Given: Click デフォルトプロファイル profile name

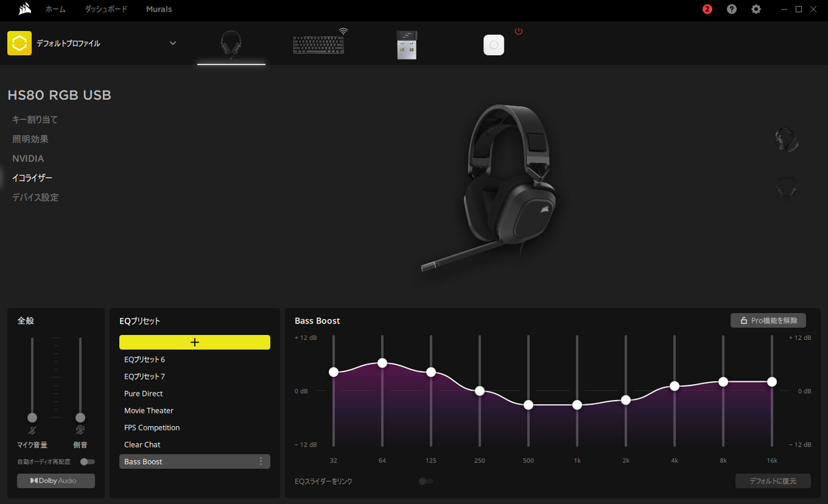Looking at the screenshot, I should coord(68,43).
